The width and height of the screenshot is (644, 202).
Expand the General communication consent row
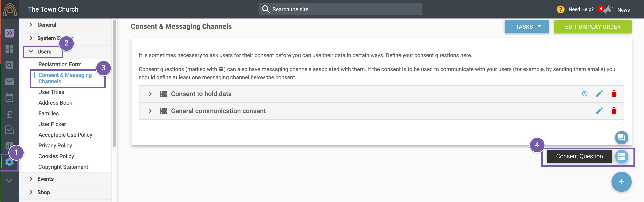click(x=150, y=111)
